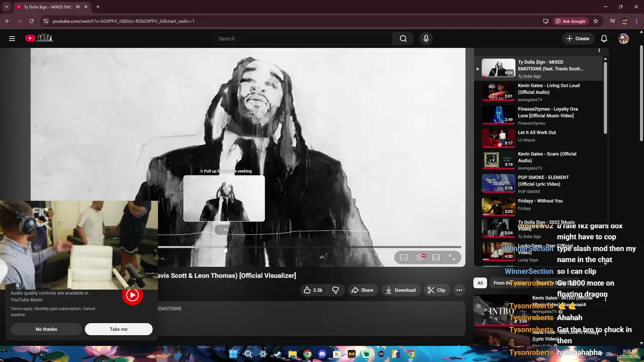Viewport: 644px width, 362px height.
Task: Open a new browser tab
Action: 98,7
